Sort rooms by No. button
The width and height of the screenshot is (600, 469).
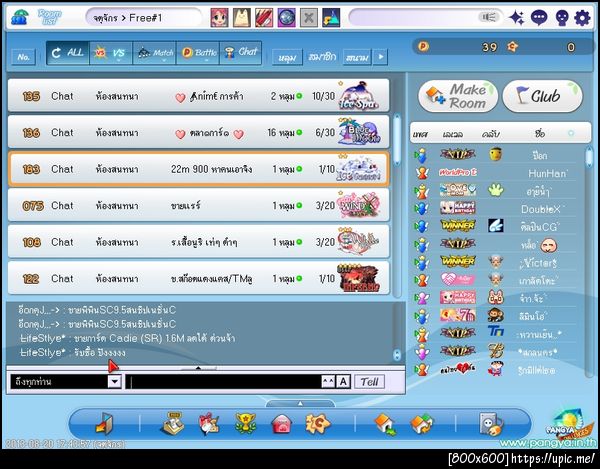[x=24, y=57]
